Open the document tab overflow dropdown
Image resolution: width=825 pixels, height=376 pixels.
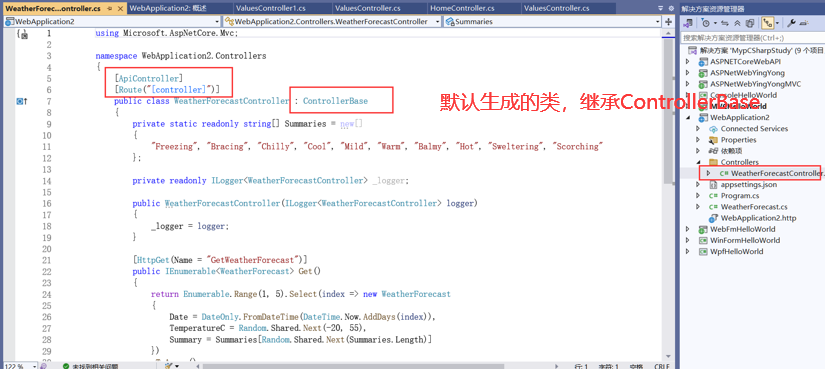pyautogui.click(x=661, y=8)
